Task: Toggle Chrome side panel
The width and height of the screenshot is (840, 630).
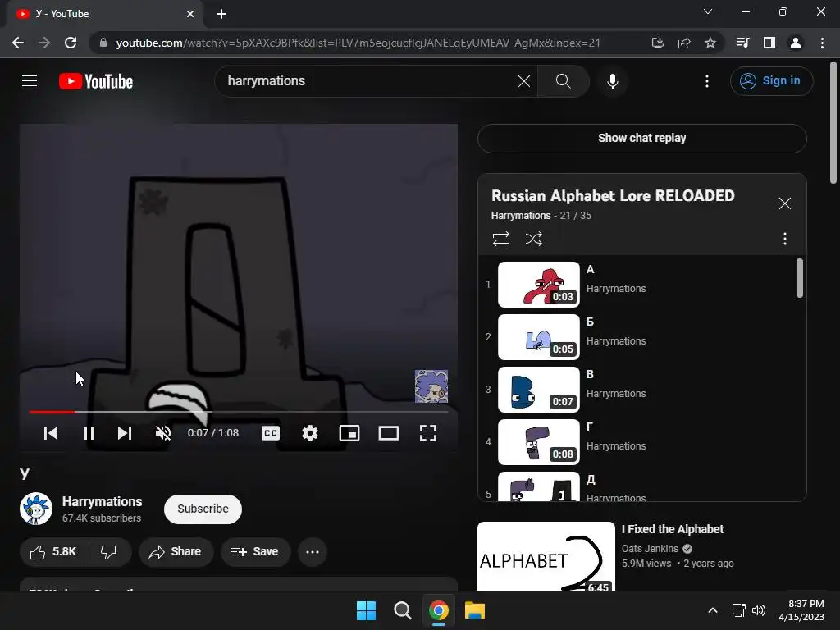Action: coord(769,43)
